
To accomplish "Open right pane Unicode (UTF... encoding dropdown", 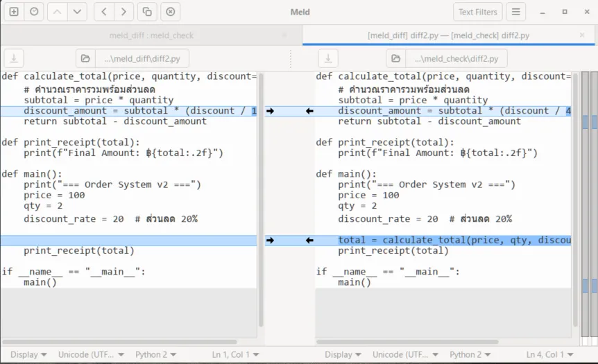I will (405, 354).
